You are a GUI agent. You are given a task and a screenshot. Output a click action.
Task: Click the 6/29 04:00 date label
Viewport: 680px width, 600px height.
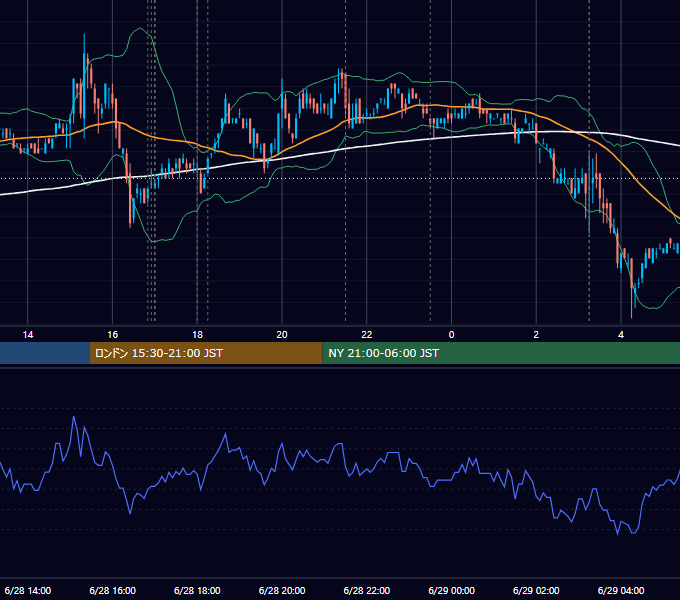tap(621, 590)
